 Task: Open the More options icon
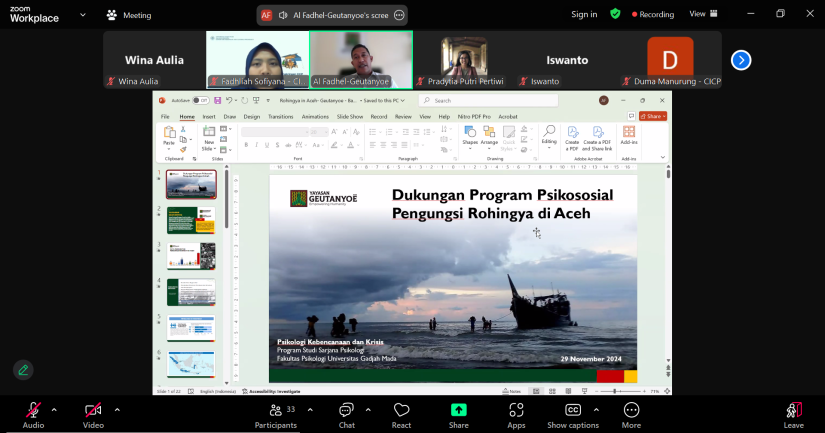631,410
